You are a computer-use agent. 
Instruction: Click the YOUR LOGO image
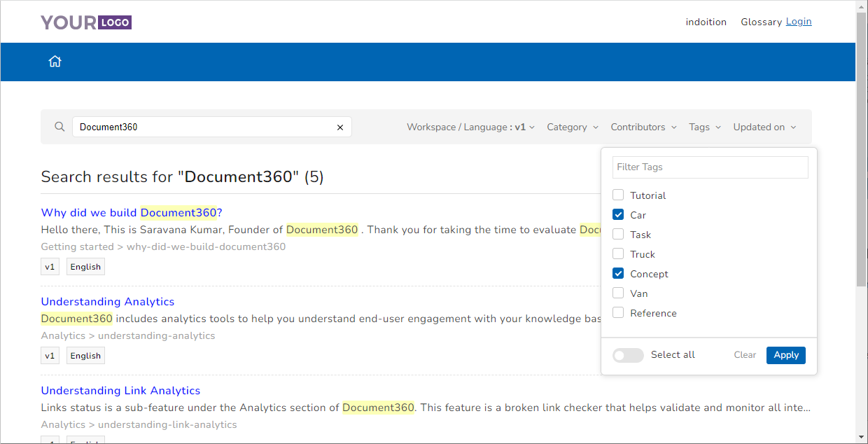(x=86, y=22)
